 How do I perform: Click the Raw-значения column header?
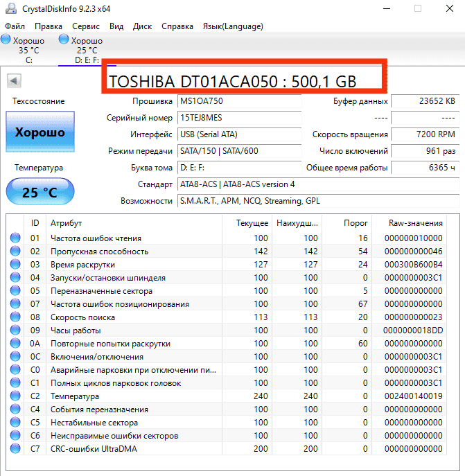pyautogui.click(x=416, y=223)
